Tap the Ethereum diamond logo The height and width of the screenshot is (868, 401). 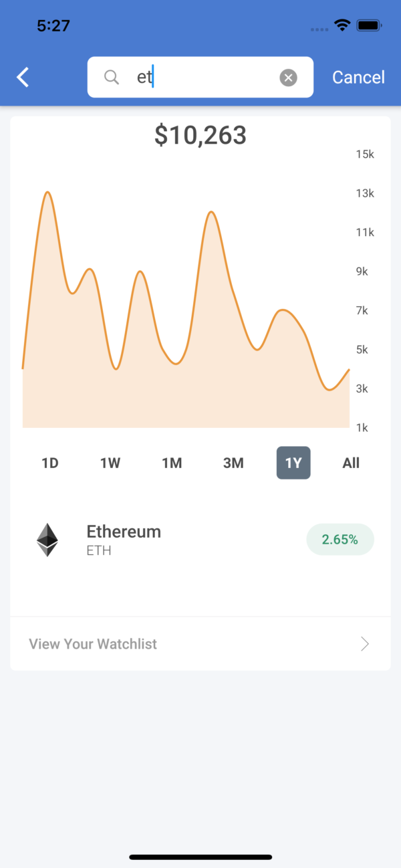point(47,540)
